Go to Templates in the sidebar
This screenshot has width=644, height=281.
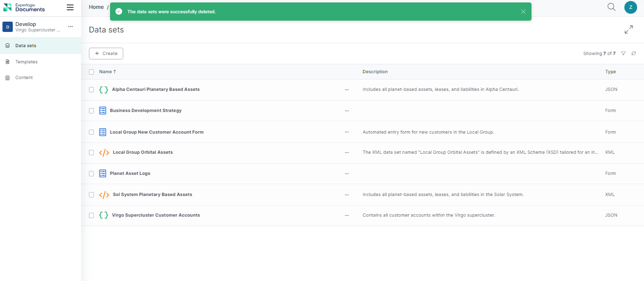pos(27,62)
